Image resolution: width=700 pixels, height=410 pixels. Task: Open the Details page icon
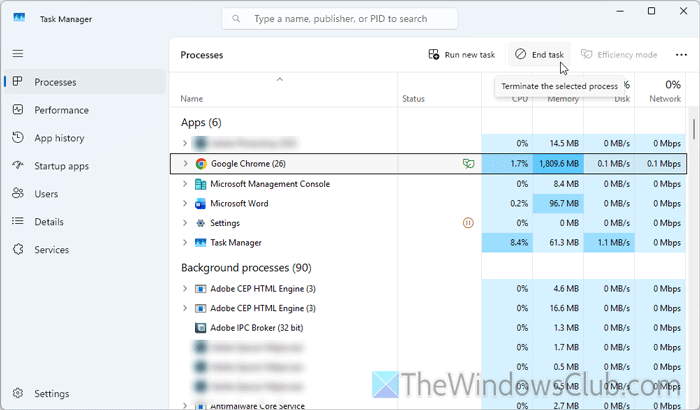[18, 221]
